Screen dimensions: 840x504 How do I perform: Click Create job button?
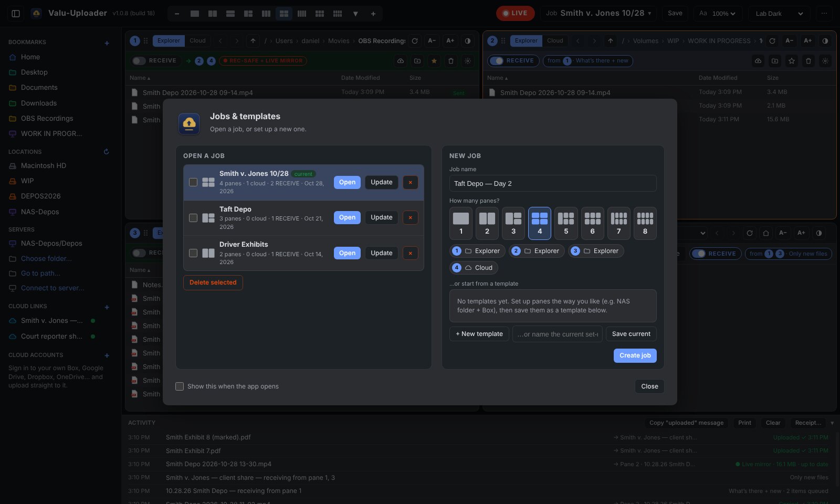pyautogui.click(x=635, y=355)
